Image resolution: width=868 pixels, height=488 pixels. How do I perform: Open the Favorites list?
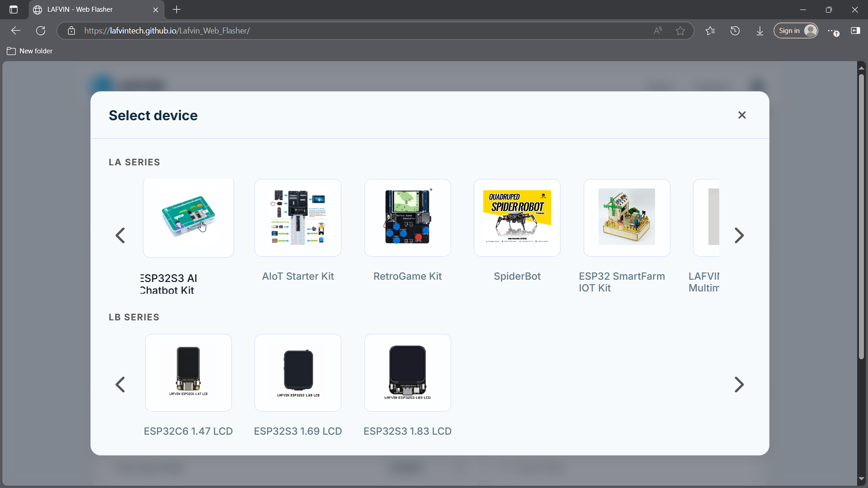710,31
